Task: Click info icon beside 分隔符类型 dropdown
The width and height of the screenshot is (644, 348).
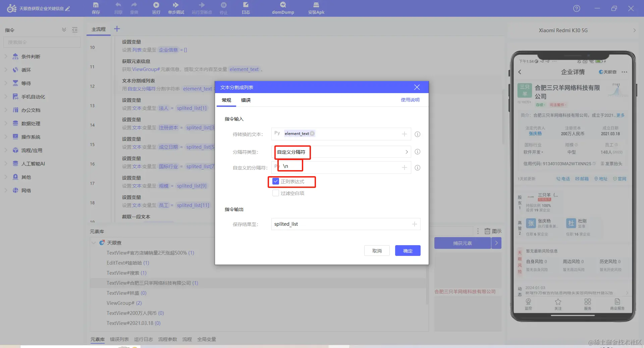Action: coord(418,152)
